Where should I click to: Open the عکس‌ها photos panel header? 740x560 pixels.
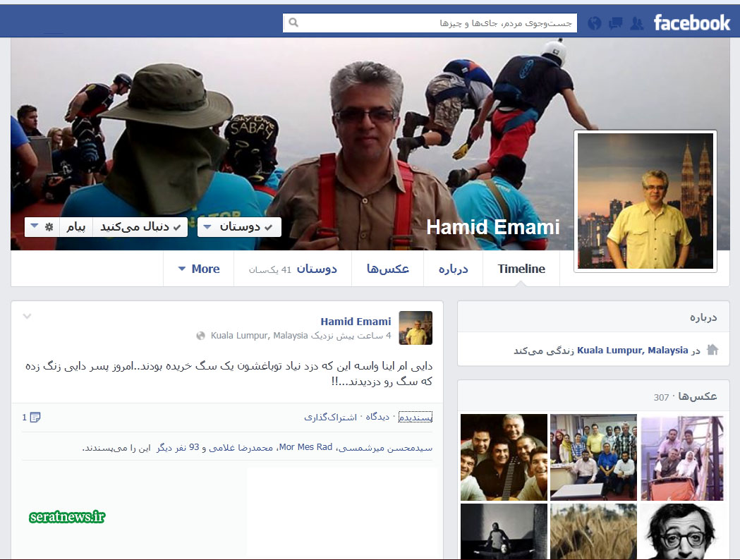click(698, 396)
